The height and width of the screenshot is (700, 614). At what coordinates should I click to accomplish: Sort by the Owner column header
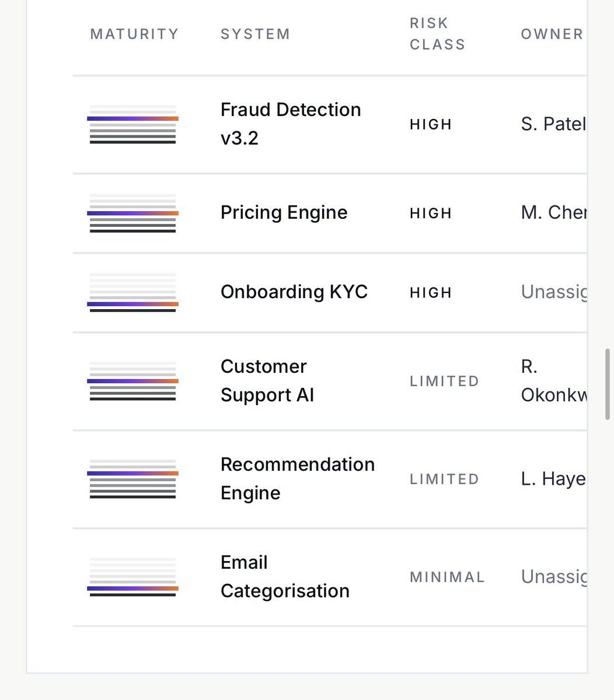pyautogui.click(x=552, y=34)
